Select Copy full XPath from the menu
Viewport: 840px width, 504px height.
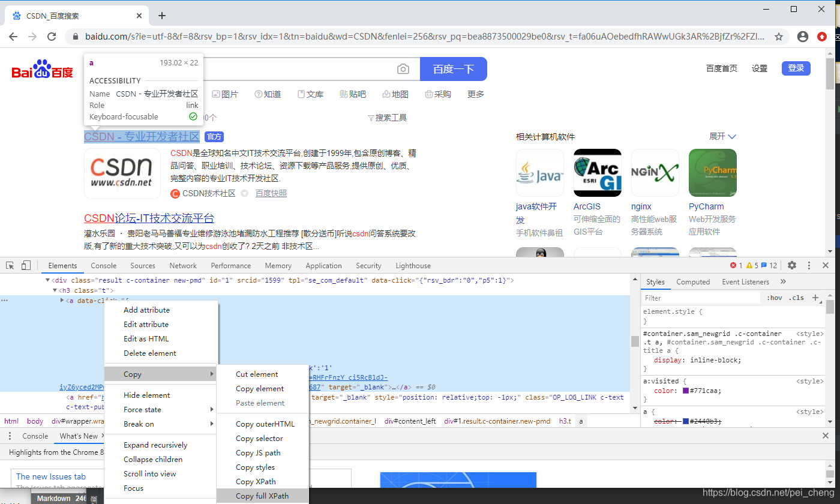point(262,496)
